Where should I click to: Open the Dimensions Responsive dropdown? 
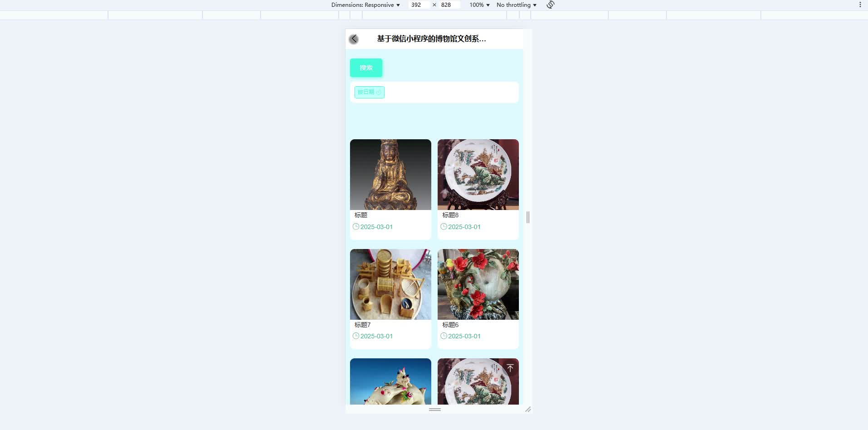365,5
